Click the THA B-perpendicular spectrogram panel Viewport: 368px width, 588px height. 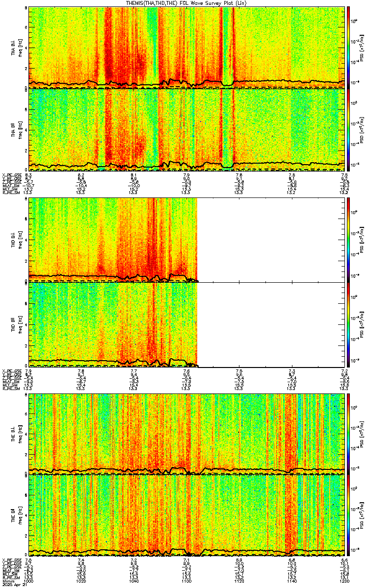pos(187,48)
